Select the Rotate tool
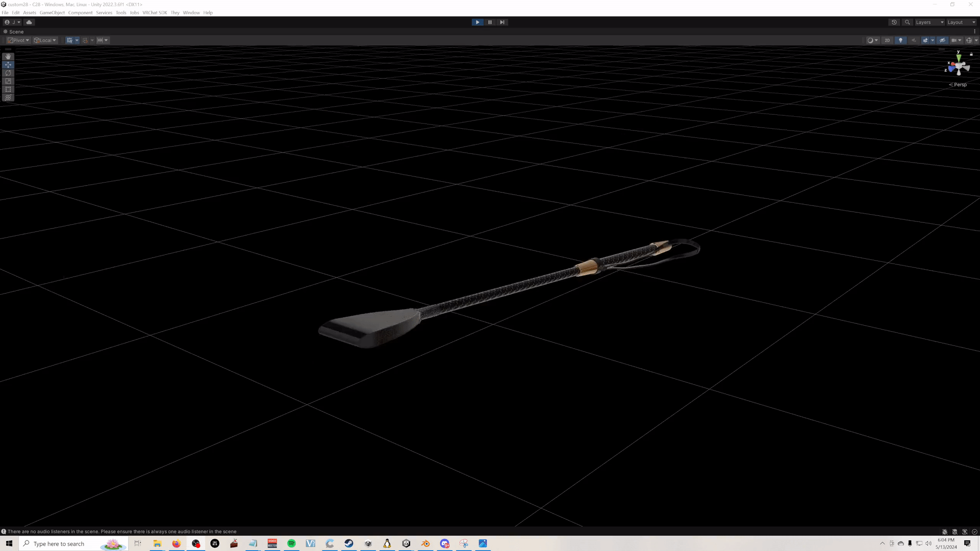This screenshot has height=551, width=980. (x=8, y=73)
